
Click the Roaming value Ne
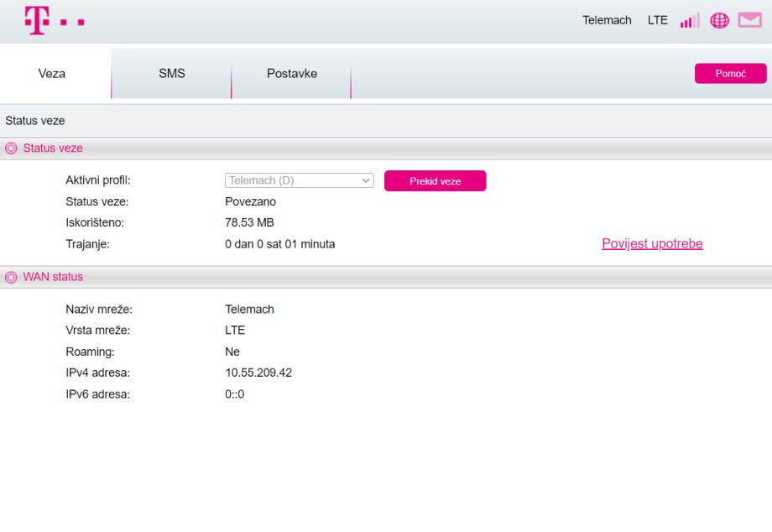[232, 352]
